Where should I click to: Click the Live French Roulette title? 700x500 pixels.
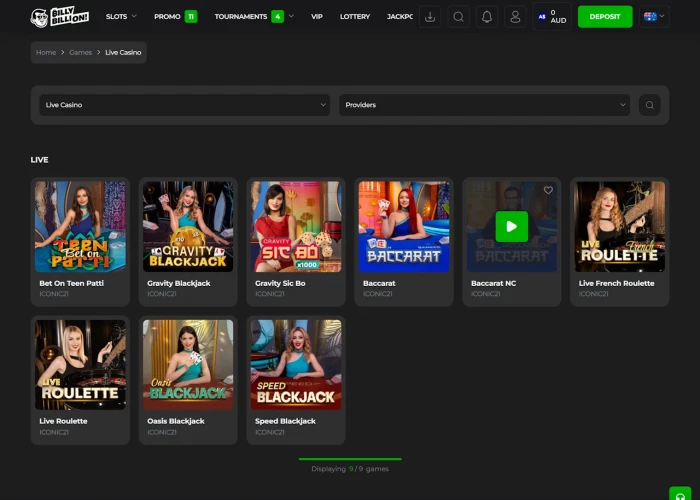617,283
